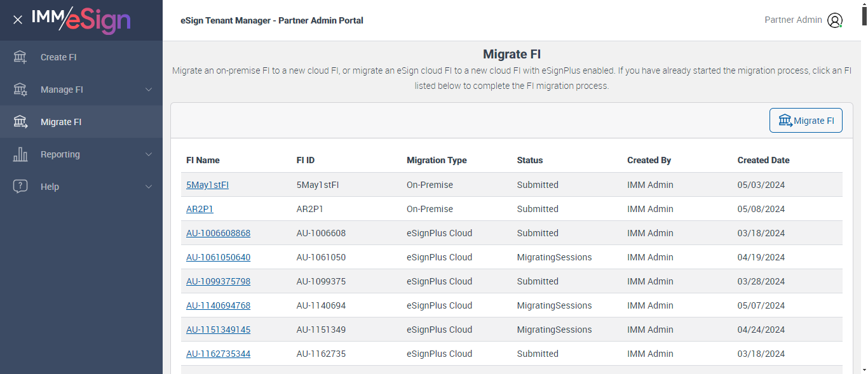This screenshot has height=374, width=868.
Task: Close the sidebar with the X icon
Action: [x=18, y=20]
